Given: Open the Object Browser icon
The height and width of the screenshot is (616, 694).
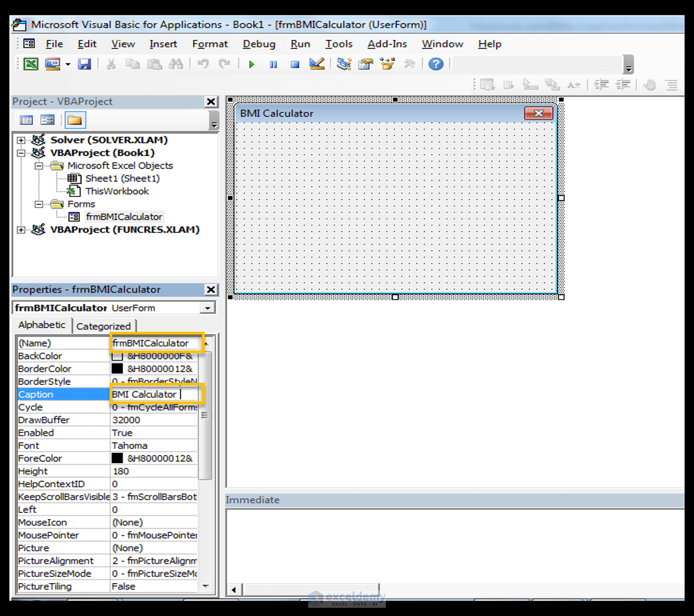Looking at the screenshot, I should coord(388,64).
